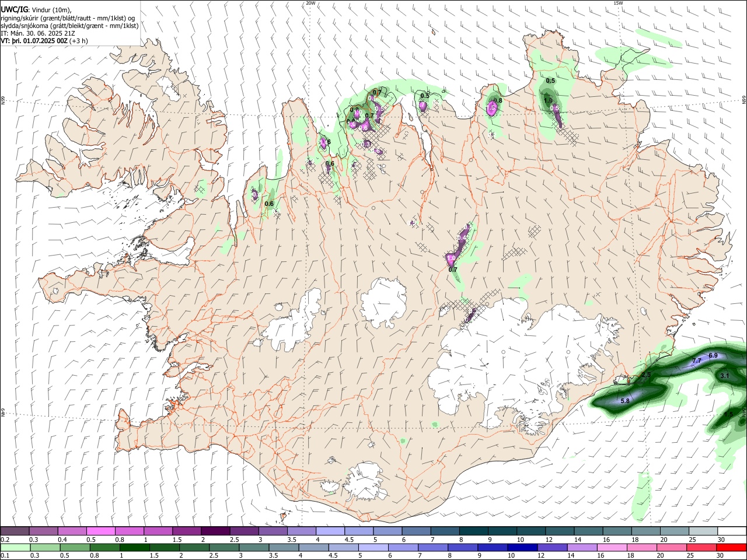Pick the darkest green 1–1.5 swatch in lower legend
This screenshot has width=747, height=560.
[135, 547]
